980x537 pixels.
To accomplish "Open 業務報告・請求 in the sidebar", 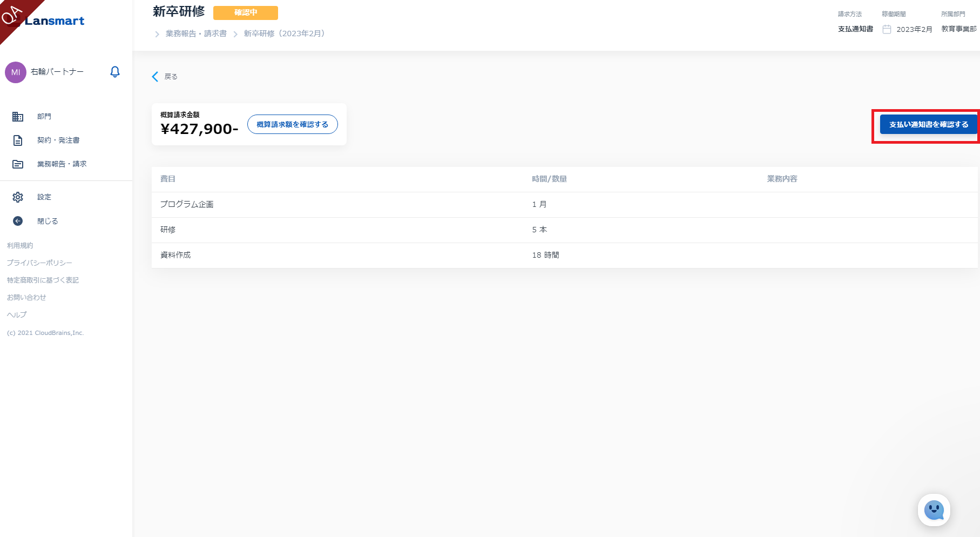I will tap(62, 164).
